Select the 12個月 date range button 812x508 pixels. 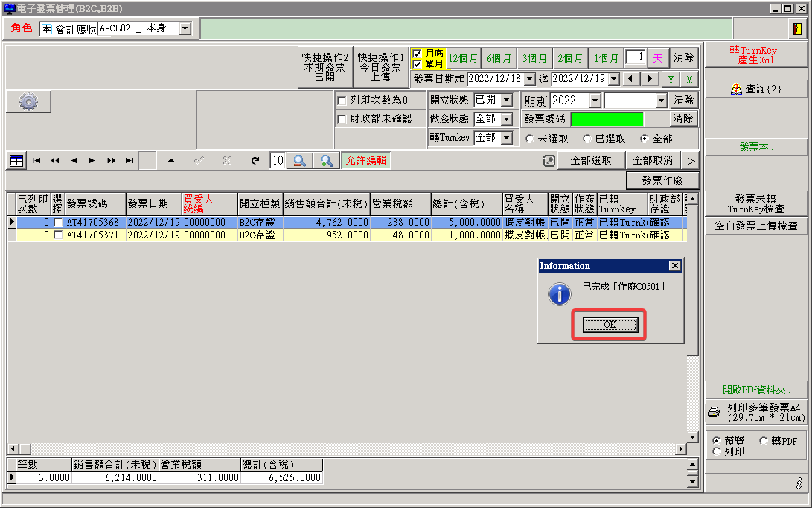point(463,58)
